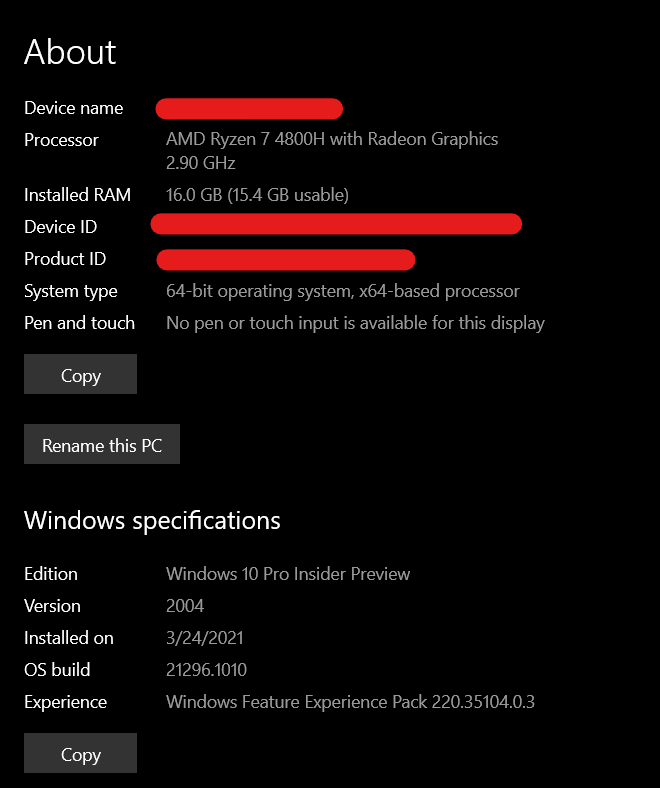Click the 64-bit operating system value
This screenshot has height=788, width=660.
coord(342,291)
